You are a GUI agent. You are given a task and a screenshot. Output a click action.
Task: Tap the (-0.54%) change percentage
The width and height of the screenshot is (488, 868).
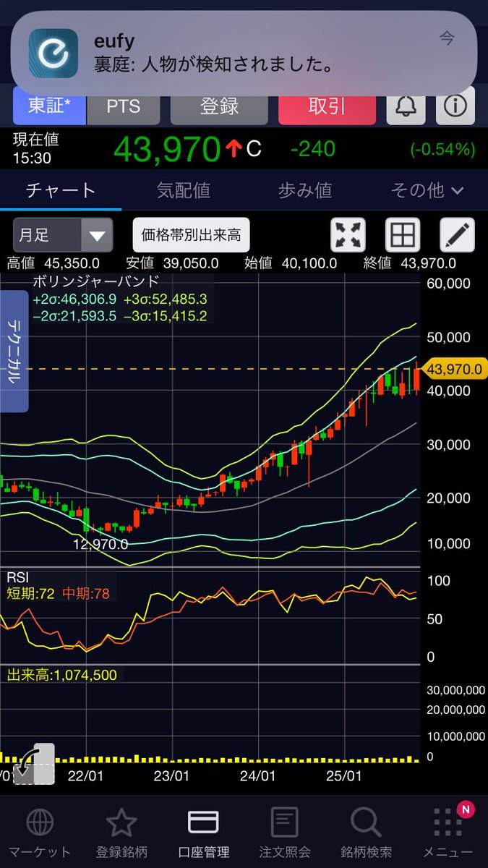442,150
